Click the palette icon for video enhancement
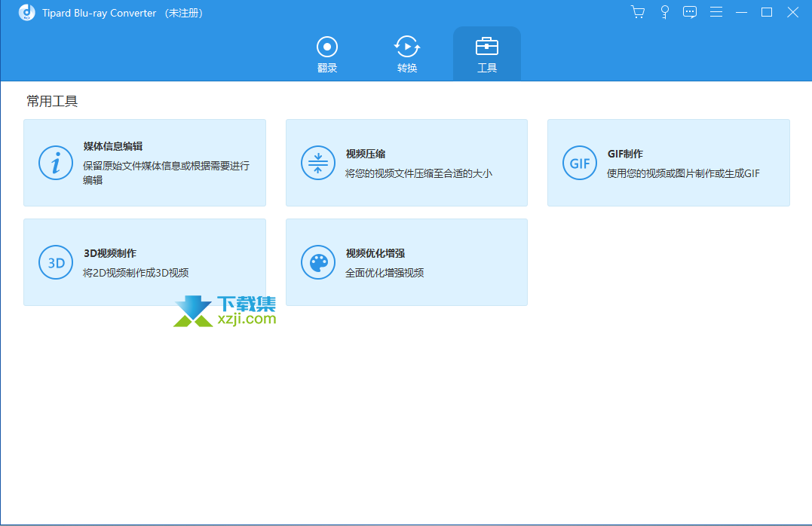The width and height of the screenshot is (812, 526). (317, 262)
